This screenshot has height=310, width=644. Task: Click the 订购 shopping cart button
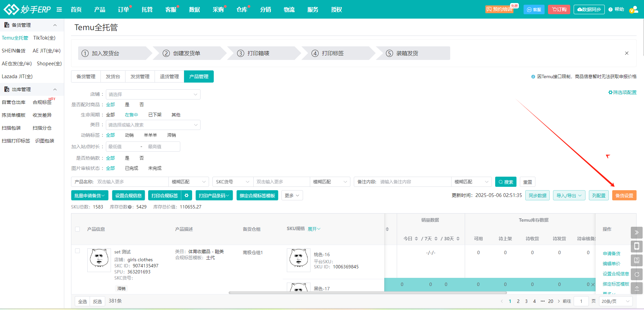(559, 9)
